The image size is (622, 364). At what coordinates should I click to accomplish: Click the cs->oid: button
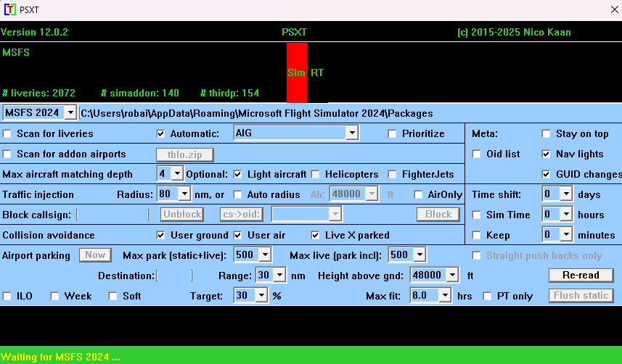pyautogui.click(x=242, y=215)
